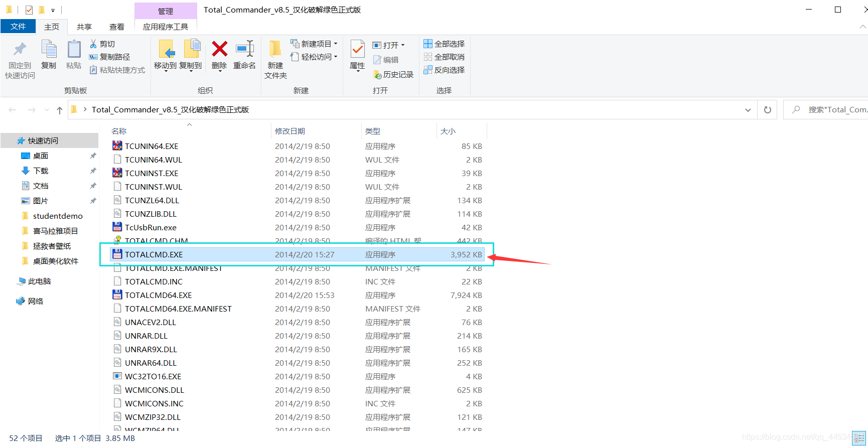
Task: Refresh the current folder view
Action: coord(768,110)
